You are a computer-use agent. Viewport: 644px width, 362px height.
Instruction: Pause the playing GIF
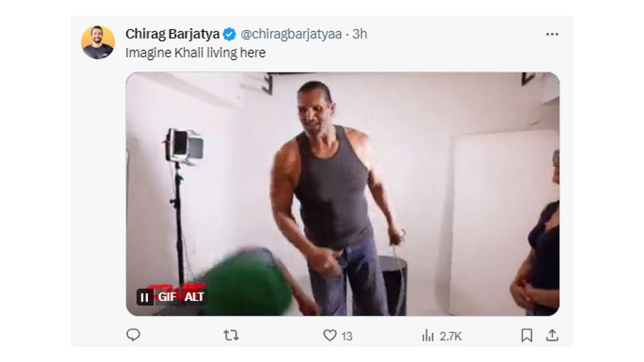[x=144, y=297]
